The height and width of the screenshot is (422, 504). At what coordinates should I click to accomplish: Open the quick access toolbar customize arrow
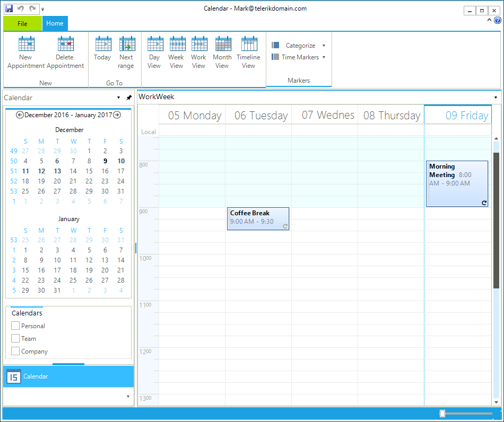pyautogui.click(x=43, y=10)
